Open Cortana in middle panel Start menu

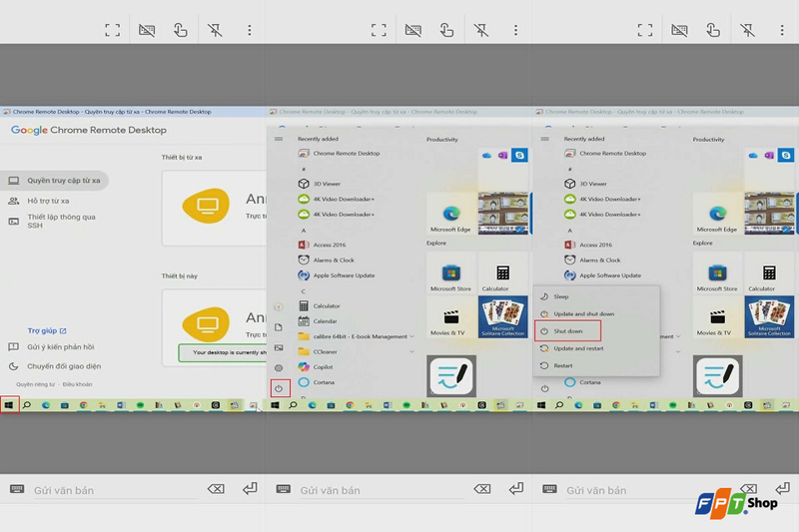click(x=317, y=382)
